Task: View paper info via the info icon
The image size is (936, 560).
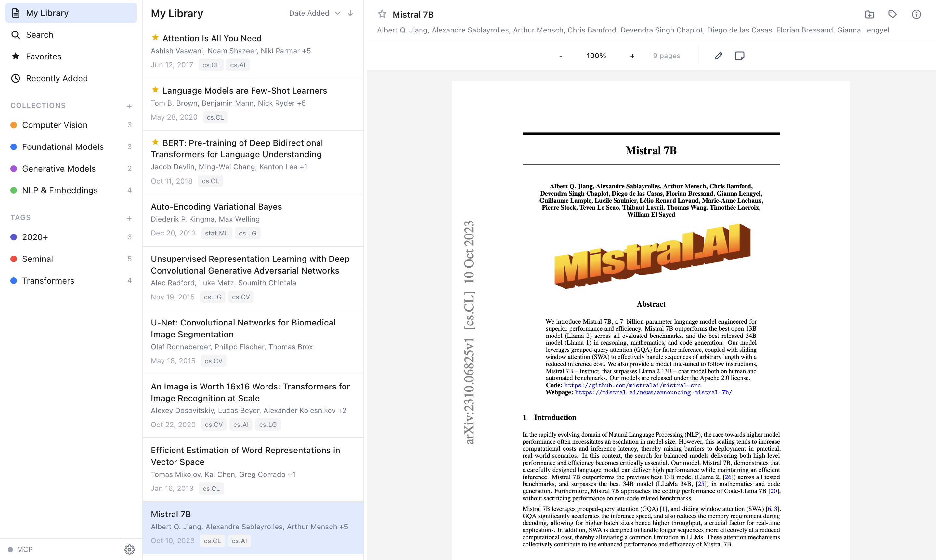Action: (916, 14)
